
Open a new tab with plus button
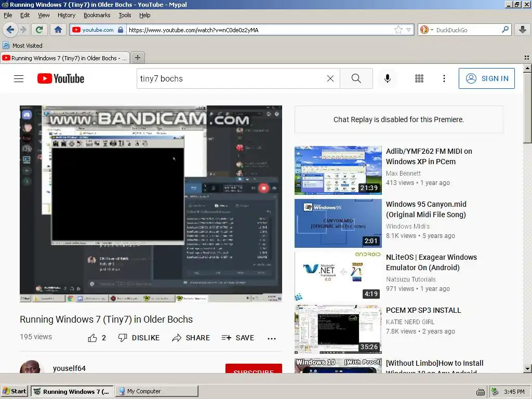pos(137,58)
